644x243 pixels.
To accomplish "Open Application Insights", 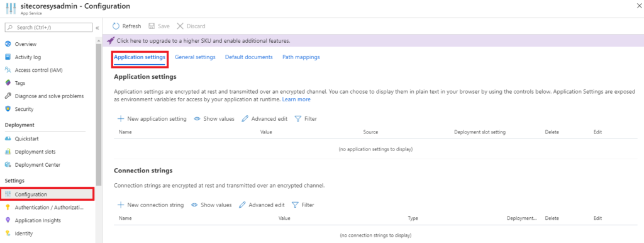I will [38, 220].
